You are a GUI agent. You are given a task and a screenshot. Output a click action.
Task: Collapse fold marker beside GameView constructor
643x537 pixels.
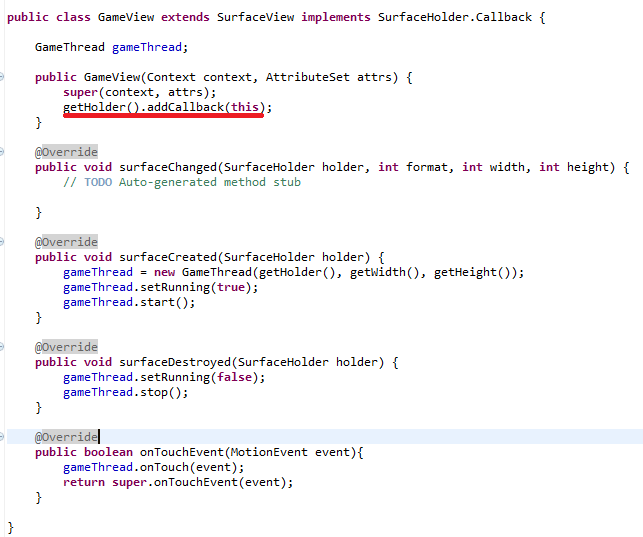click(2, 77)
